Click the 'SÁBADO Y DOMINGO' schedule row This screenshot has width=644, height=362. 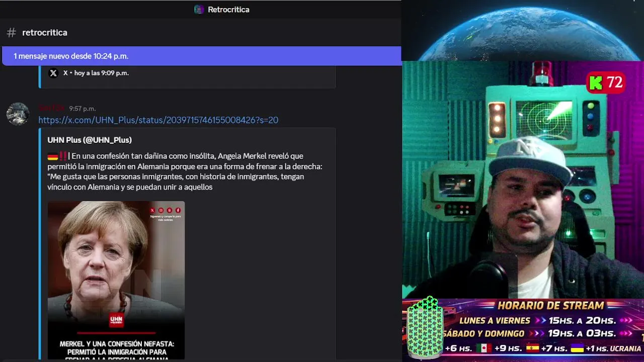pos(538,333)
